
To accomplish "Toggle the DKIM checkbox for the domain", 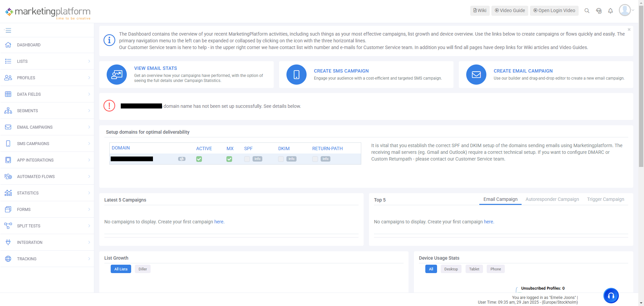I will click(281, 159).
